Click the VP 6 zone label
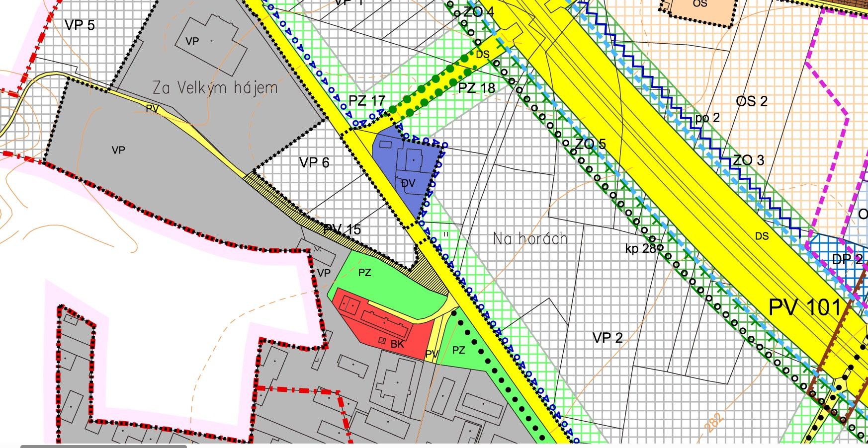868x448 pixels. point(314,163)
